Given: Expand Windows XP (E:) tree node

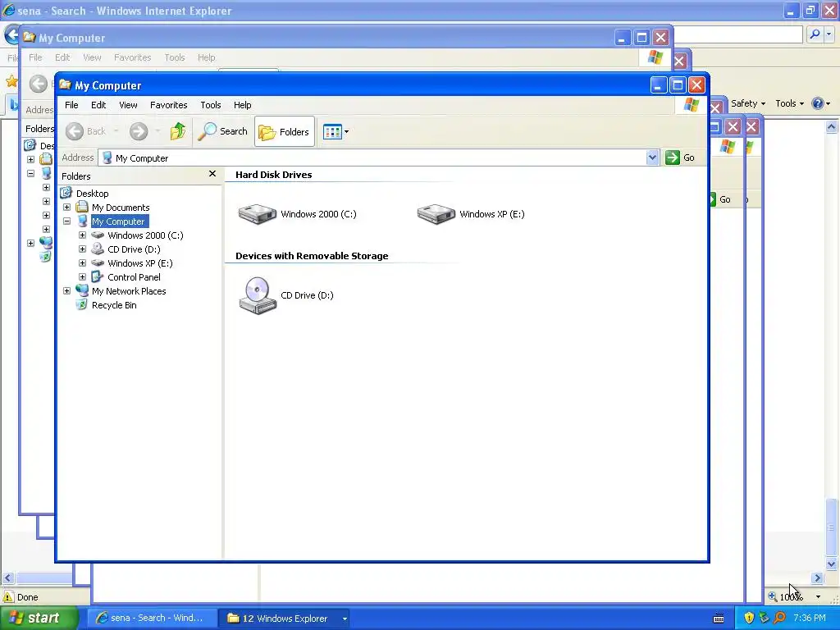Looking at the screenshot, I should [x=83, y=263].
